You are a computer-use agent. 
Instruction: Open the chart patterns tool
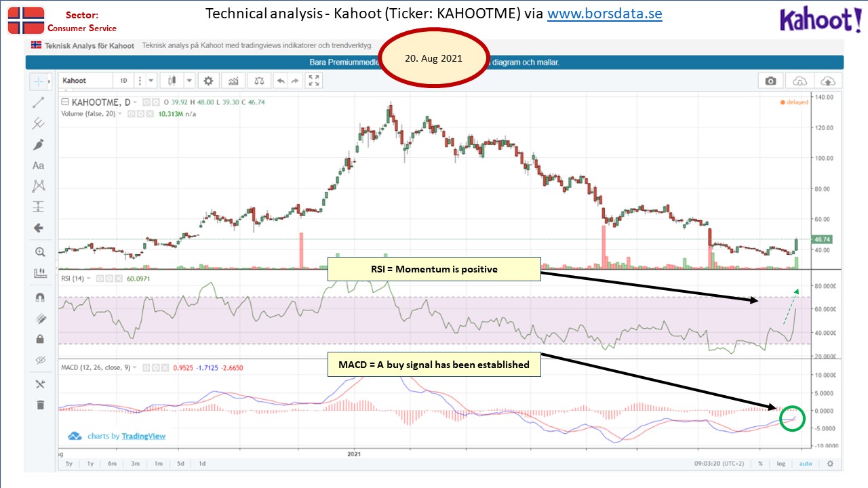[39, 186]
